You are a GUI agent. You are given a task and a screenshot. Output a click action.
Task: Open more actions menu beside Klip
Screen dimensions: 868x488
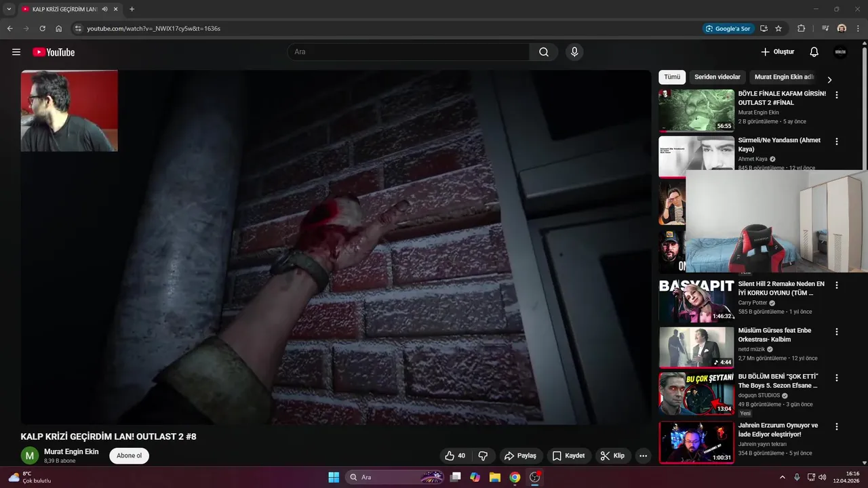(x=644, y=456)
